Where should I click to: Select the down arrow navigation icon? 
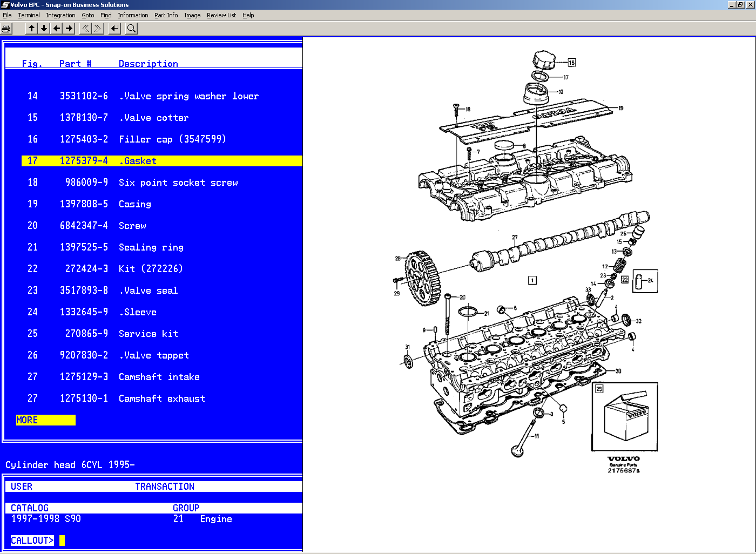[x=44, y=28]
